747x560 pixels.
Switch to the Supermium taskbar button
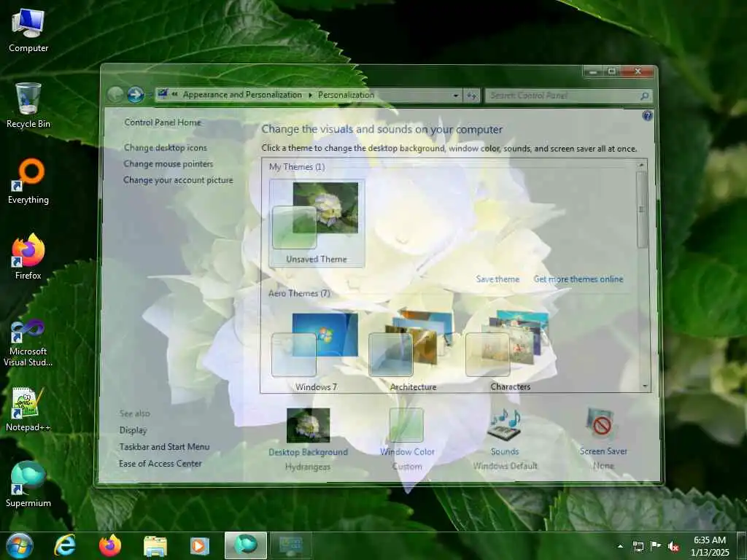pos(246,545)
